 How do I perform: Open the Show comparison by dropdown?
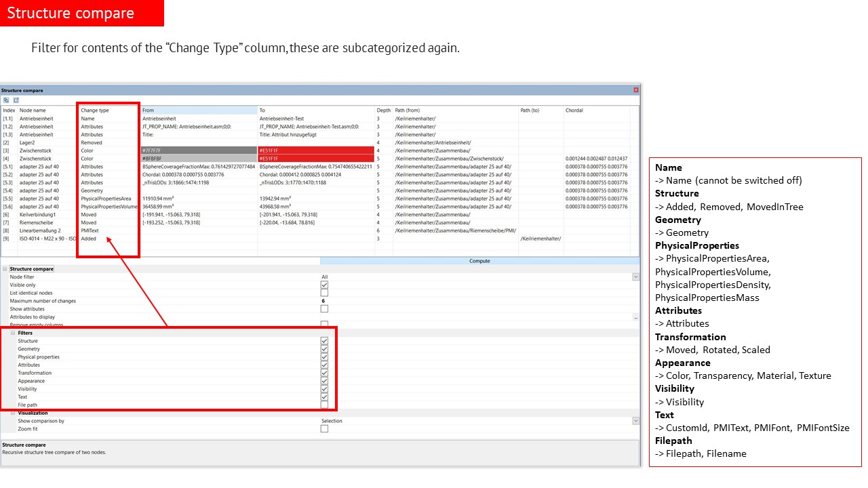[x=635, y=421]
